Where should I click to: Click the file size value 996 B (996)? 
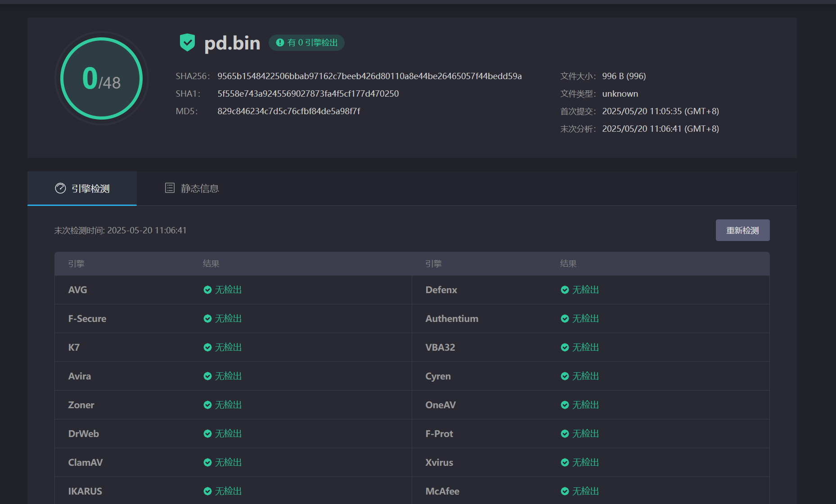pos(624,76)
